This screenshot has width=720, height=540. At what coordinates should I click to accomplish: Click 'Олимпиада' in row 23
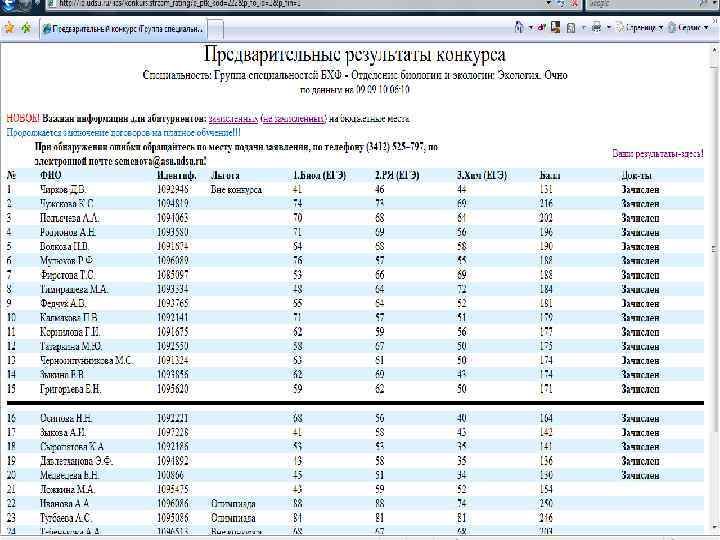click(233, 518)
